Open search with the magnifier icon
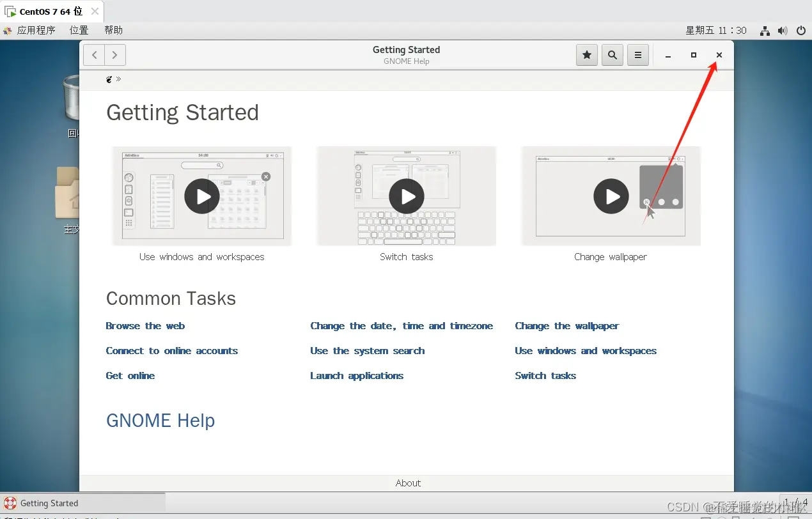The image size is (812, 519). pyautogui.click(x=613, y=55)
